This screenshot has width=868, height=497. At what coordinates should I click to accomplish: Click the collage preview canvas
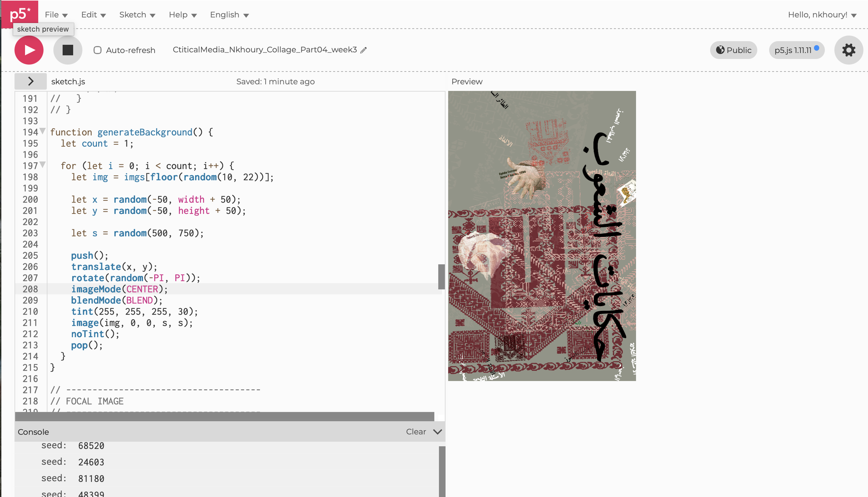coord(542,236)
